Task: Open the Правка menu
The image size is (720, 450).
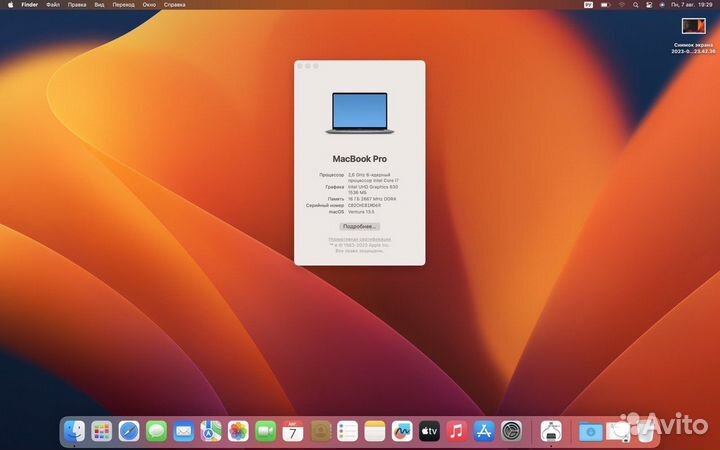Action: coord(77,5)
